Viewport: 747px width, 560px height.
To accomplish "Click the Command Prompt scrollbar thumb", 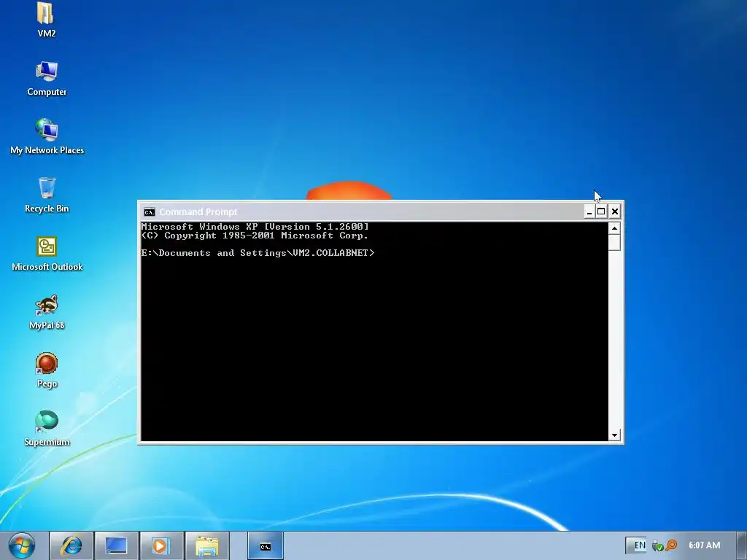I will coord(614,242).
